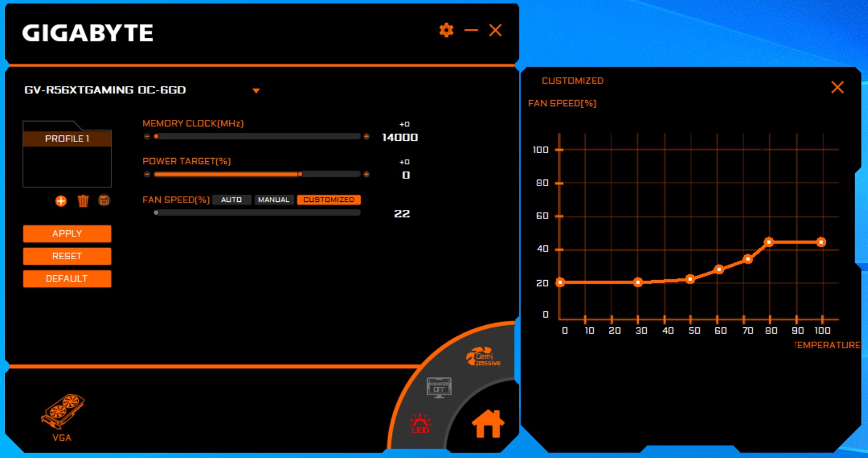868x458 pixels.
Task: Select the fan curve point near 70 degrees
Action: (748, 259)
